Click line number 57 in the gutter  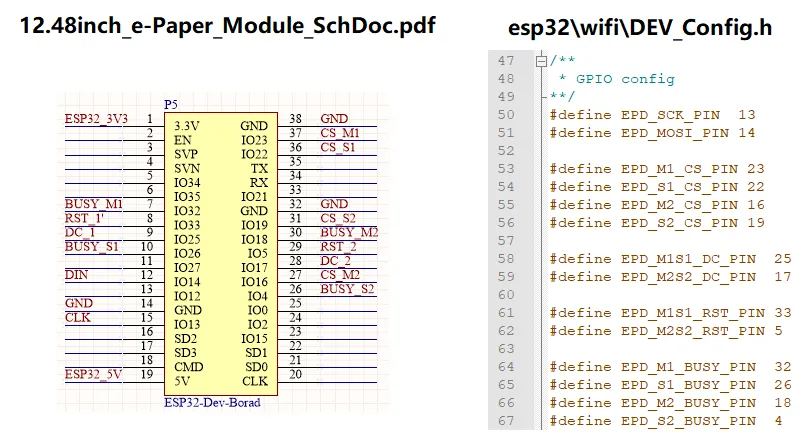506,241
